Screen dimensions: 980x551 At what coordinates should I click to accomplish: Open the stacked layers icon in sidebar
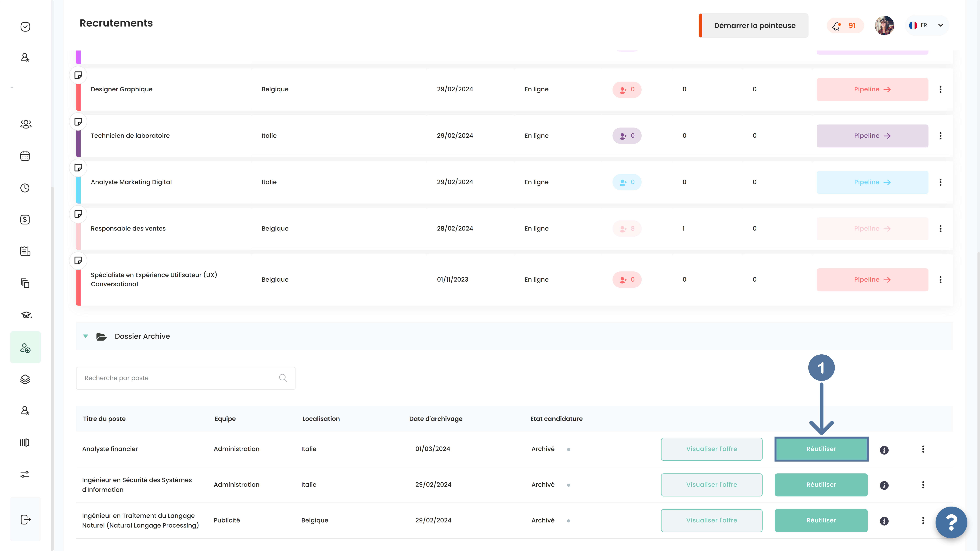pyautogui.click(x=25, y=379)
